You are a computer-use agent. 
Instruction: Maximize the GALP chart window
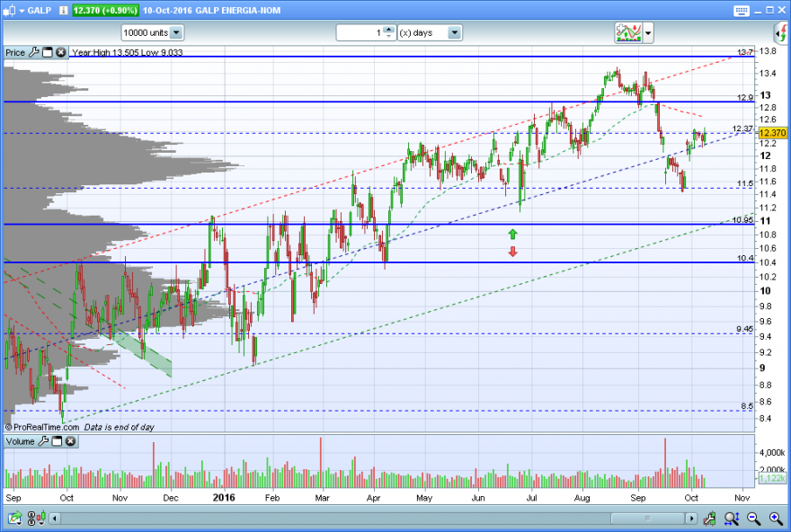pos(769,10)
